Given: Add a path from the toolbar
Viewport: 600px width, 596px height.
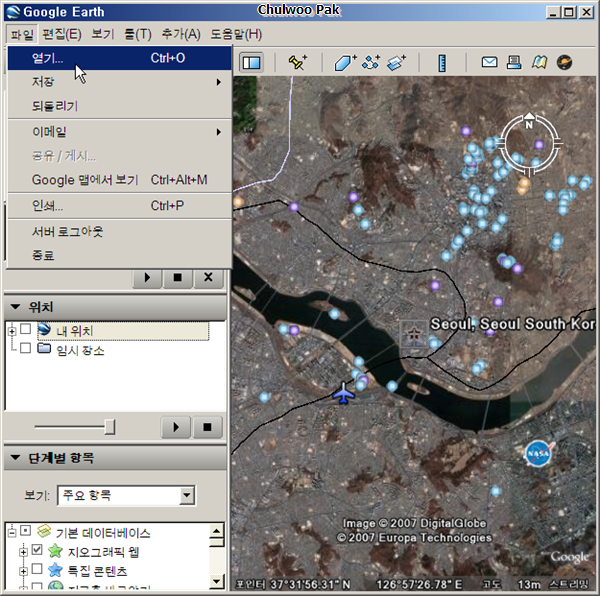Looking at the screenshot, I should pos(370,62).
